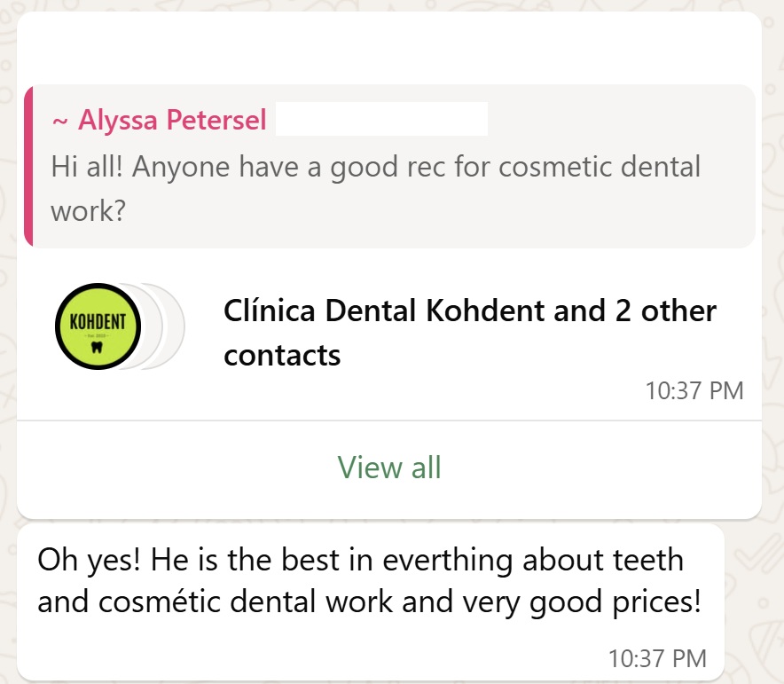Select the 'Oh yes! He is the best' message

(x=360, y=561)
